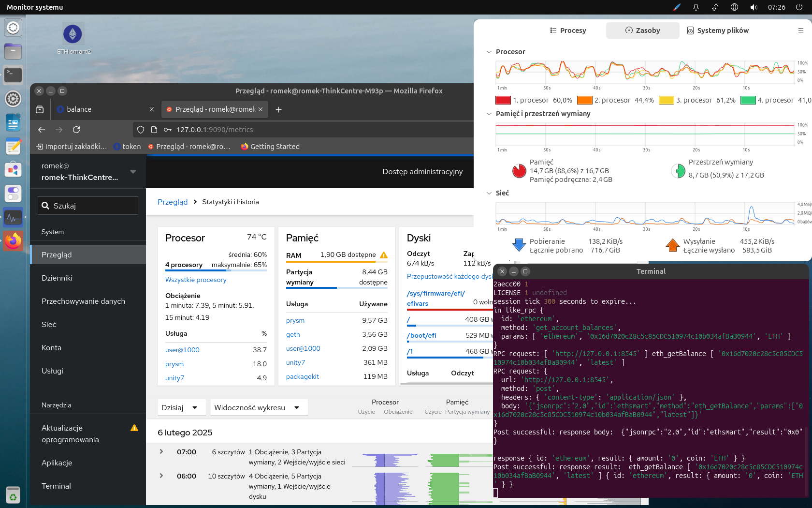Click Przestrzeń wymiany green pie swatch

[678, 171]
